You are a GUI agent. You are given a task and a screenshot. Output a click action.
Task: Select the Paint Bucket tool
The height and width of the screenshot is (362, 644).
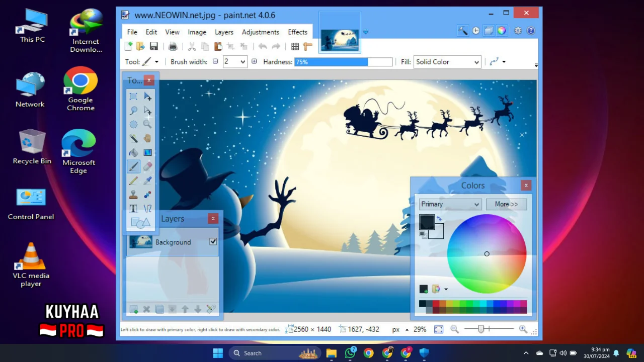point(133,152)
